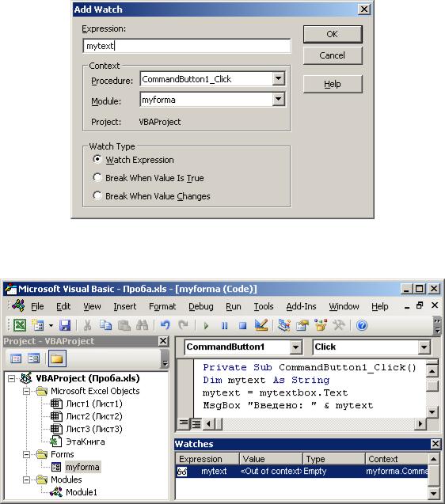
Task: Open the Tools menu
Action: pyautogui.click(x=264, y=306)
